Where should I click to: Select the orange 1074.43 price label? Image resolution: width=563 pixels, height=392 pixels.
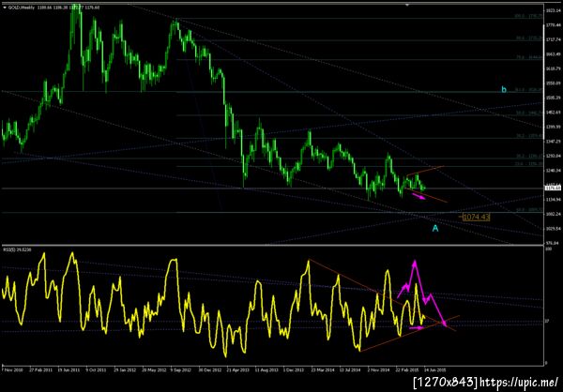pyautogui.click(x=476, y=218)
